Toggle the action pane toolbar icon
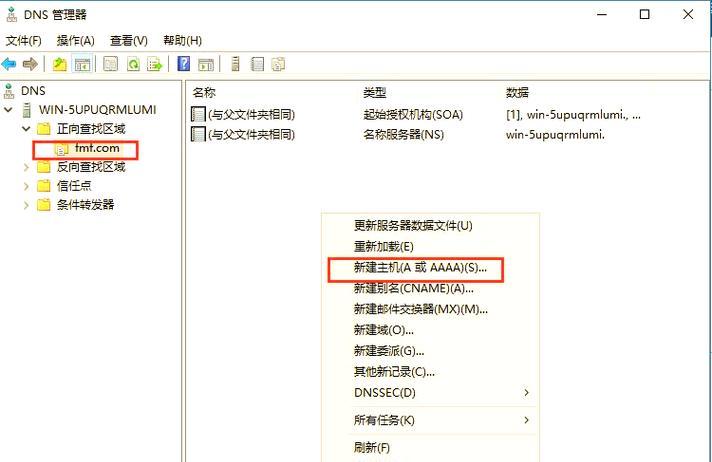The width and height of the screenshot is (712, 462). [x=206, y=64]
